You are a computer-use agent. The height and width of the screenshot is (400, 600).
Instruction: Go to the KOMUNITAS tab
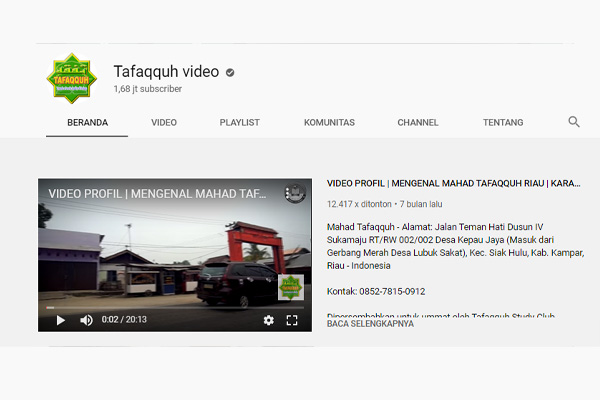click(x=329, y=122)
